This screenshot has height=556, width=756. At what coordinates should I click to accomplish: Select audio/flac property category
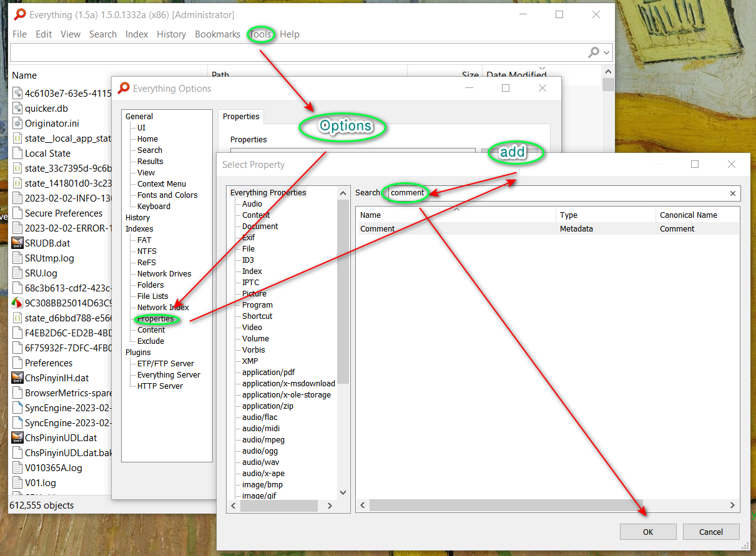(x=260, y=417)
